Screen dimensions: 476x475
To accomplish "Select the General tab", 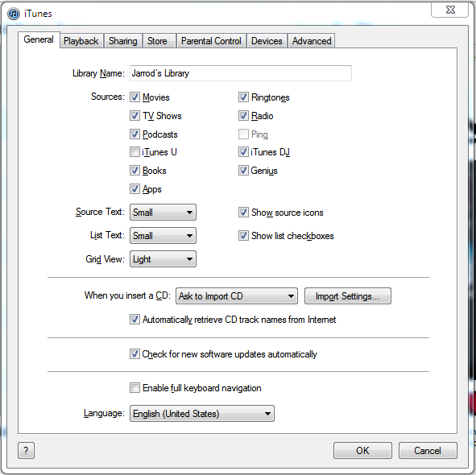I will click(39, 39).
